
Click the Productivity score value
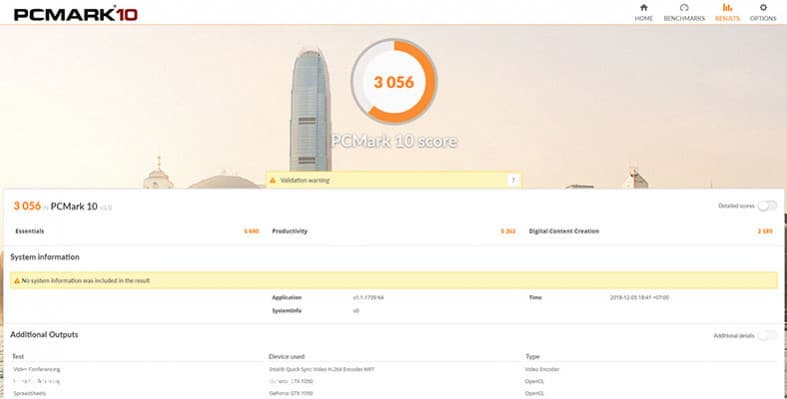pos(508,231)
